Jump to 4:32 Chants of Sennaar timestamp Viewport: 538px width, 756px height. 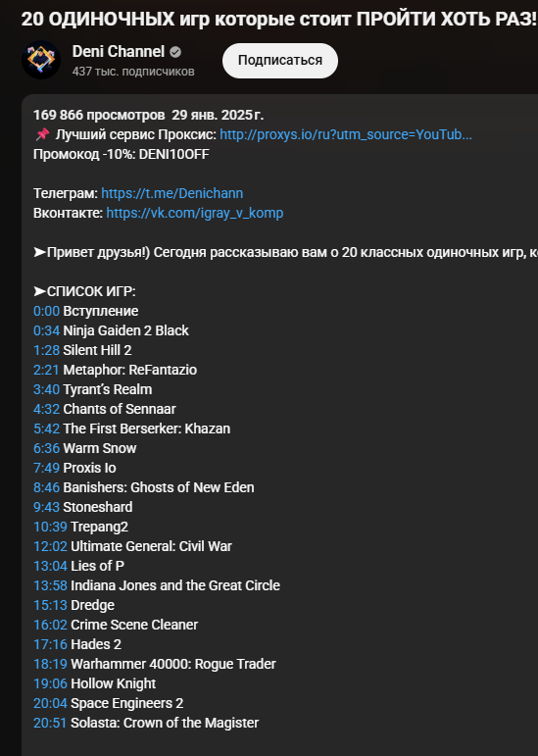click(x=46, y=409)
